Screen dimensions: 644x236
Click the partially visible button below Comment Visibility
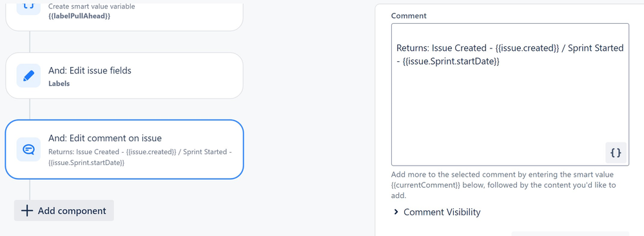click(x=570, y=233)
